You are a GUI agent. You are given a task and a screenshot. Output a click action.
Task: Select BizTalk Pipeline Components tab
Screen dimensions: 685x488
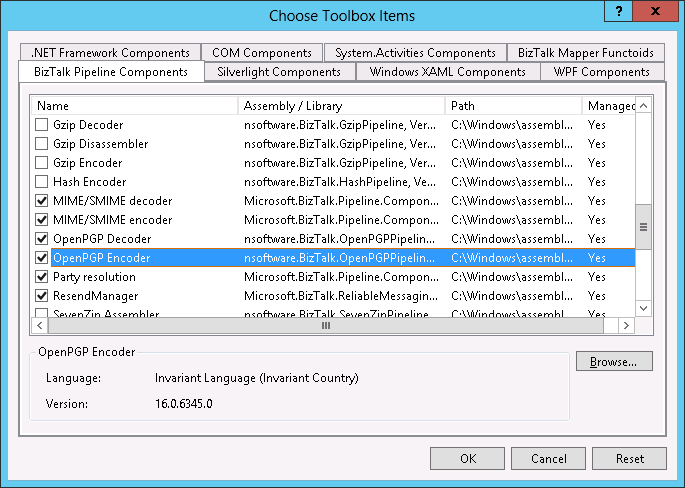(x=111, y=72)
